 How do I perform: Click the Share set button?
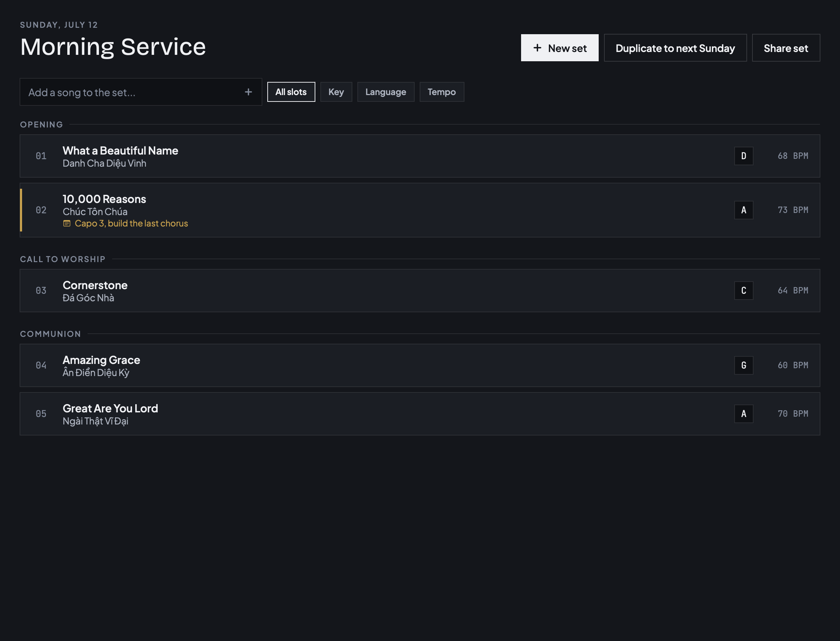[786, 48]
